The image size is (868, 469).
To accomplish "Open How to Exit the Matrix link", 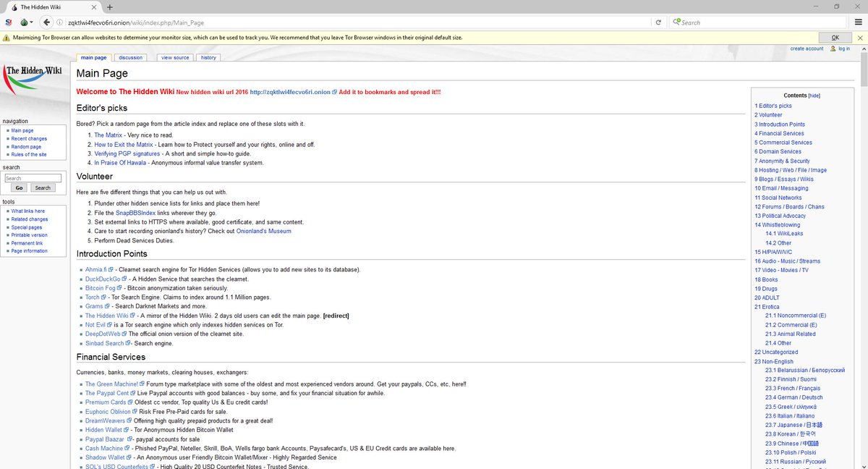I will (x=124, y=145).
